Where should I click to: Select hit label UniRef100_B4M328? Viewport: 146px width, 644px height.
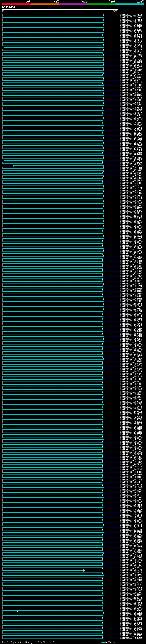[x=131, y=625]
